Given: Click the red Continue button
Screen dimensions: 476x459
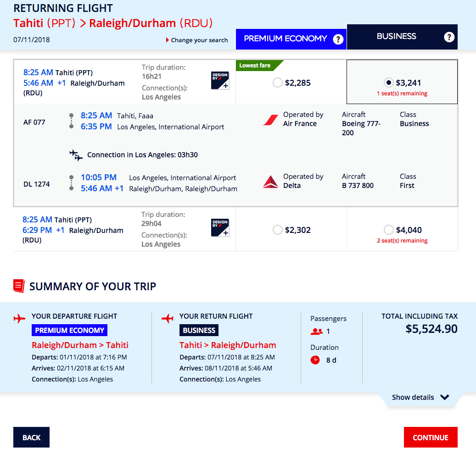Looking at the screenshot, I should tap(431, 437).
